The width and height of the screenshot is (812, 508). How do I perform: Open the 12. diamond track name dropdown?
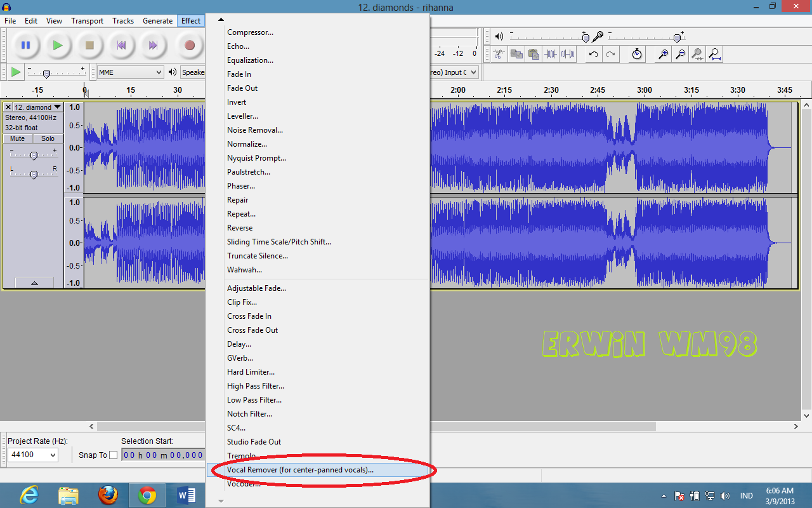click(x=38, y=107)
